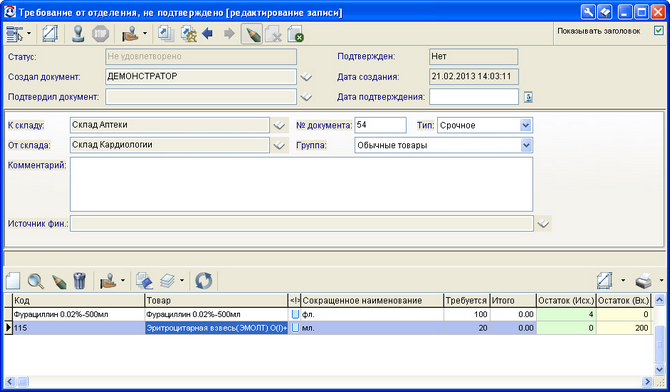
Task: Open lookup beside 'Источник фин.' field
Action: tap(543, 224)
